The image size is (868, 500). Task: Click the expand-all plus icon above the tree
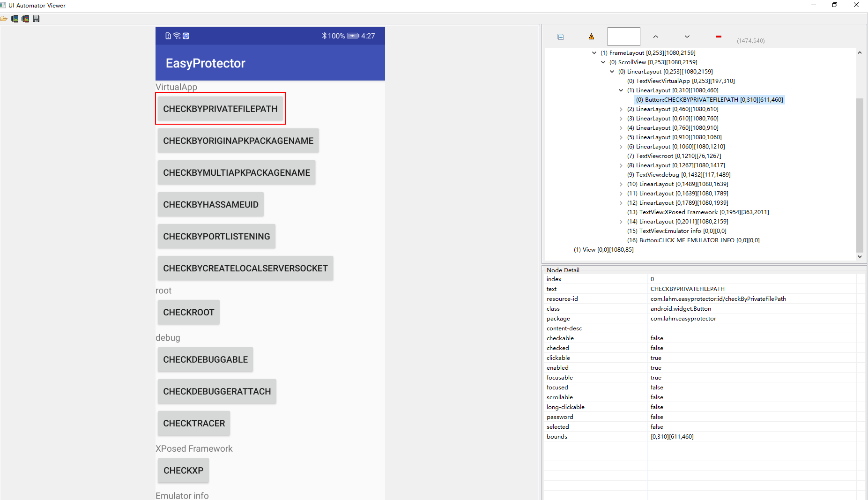[x=561, y=37]
